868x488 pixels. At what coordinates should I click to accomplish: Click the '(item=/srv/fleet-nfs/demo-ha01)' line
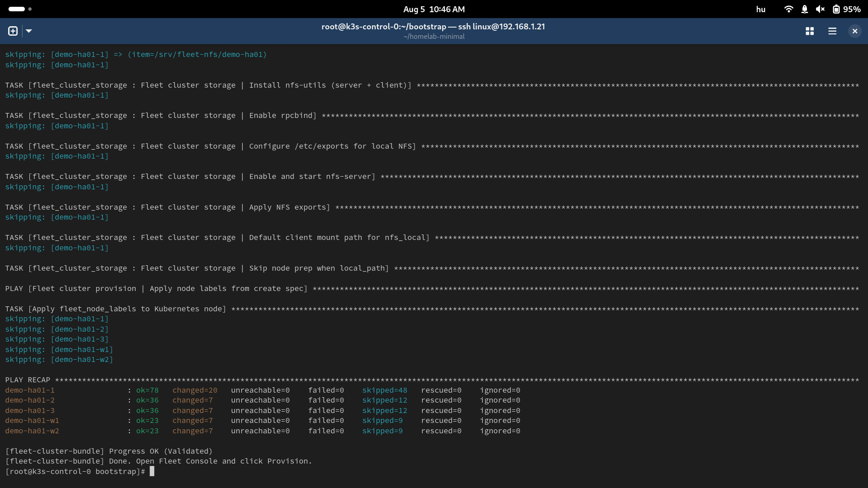(x=136, y=55)
